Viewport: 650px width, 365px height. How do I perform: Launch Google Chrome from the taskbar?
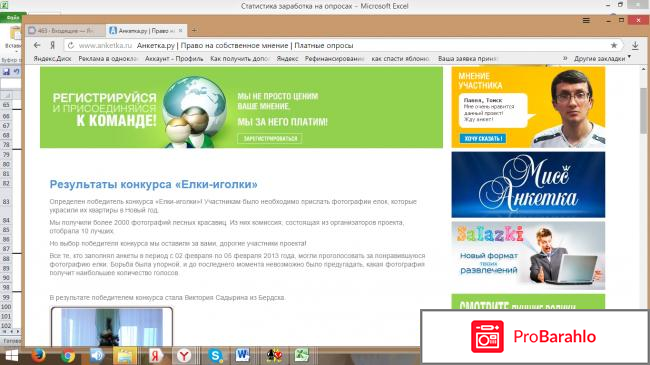[x=68, y=356]
